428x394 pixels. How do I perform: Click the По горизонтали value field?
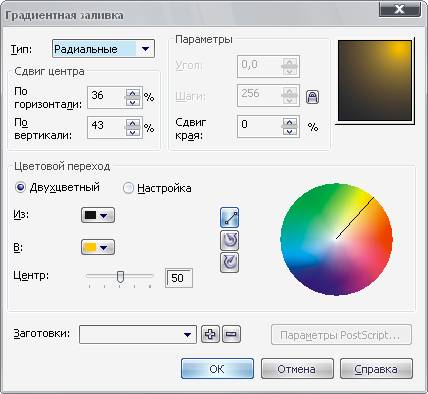tap(106, 97)
